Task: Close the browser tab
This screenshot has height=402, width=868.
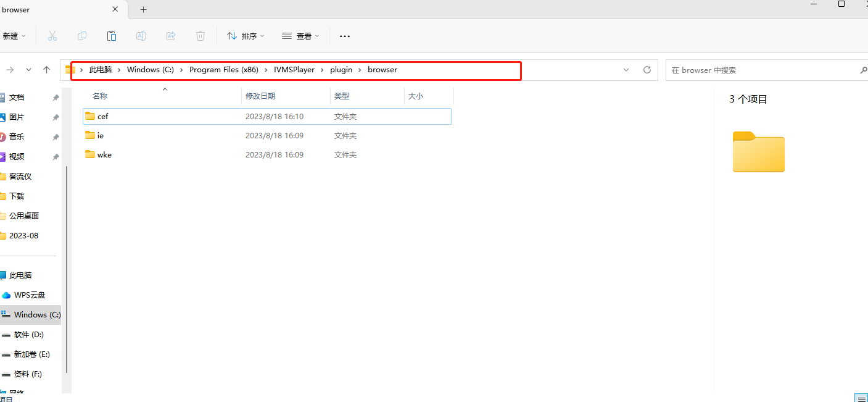Action: [115, 9]
